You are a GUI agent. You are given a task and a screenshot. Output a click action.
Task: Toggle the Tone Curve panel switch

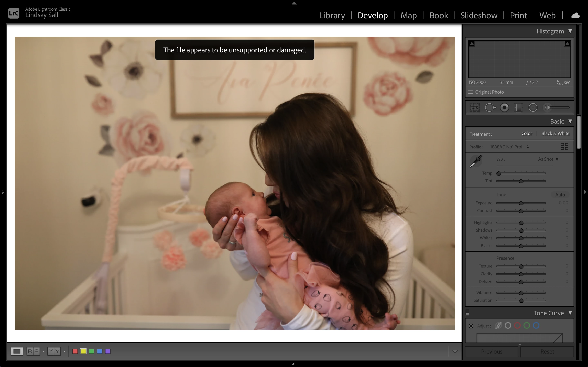[x=467, y=313]
